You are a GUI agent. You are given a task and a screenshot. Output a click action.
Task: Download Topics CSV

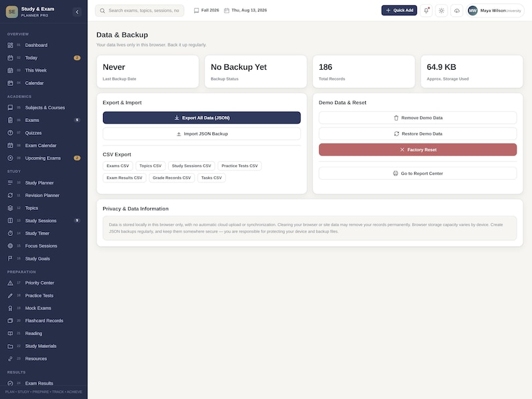click(150, 166)
